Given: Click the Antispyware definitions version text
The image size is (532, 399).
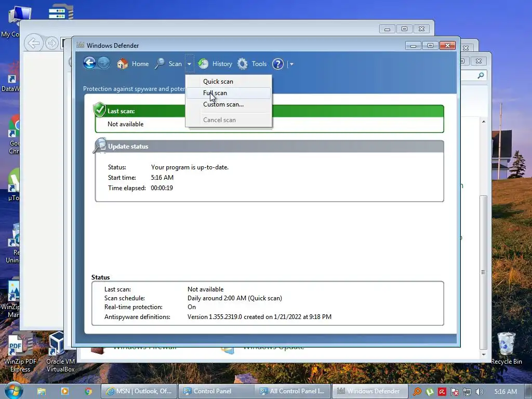Looking at the screenshot, I should pos(259,317).
